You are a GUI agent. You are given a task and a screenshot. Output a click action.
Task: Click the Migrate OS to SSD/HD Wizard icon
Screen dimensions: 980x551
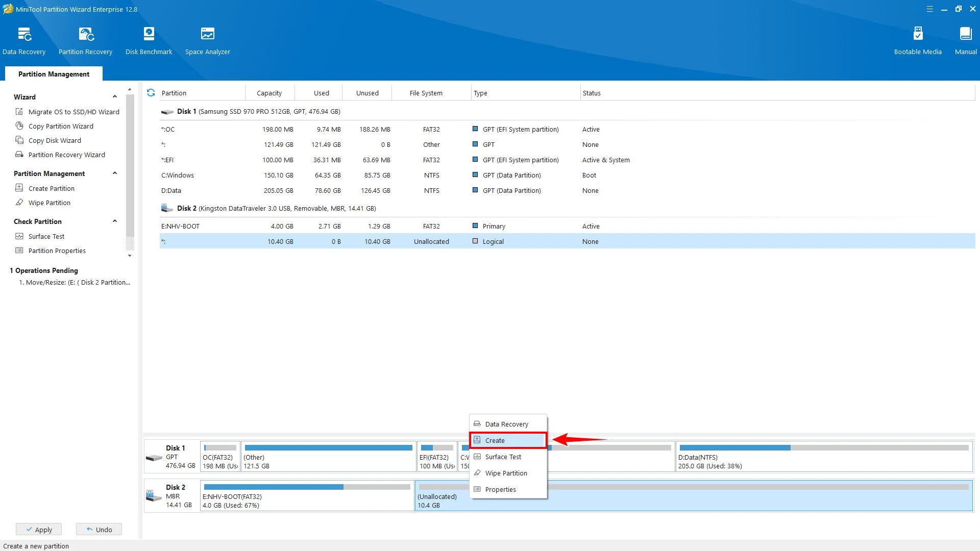[x=19, y=112]
